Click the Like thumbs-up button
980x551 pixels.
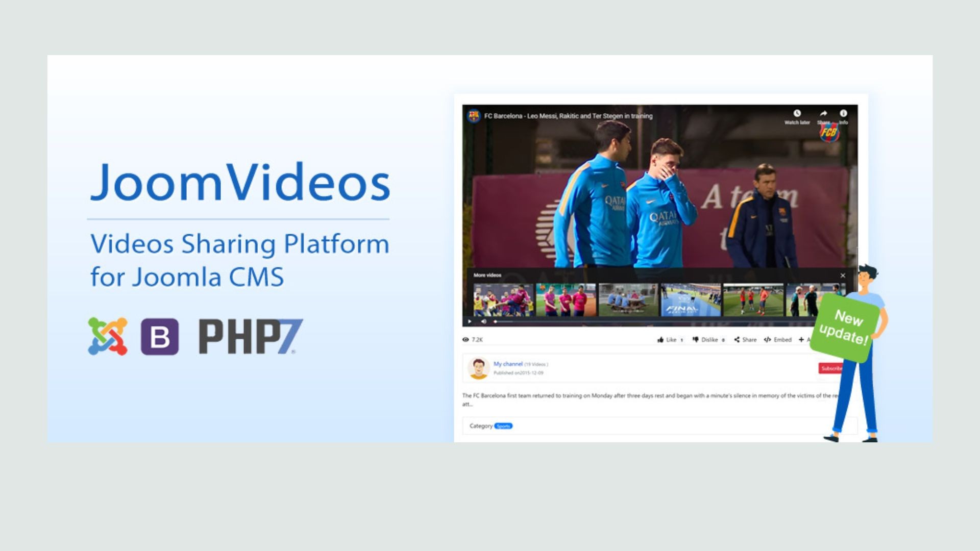(x=670, y=340)
